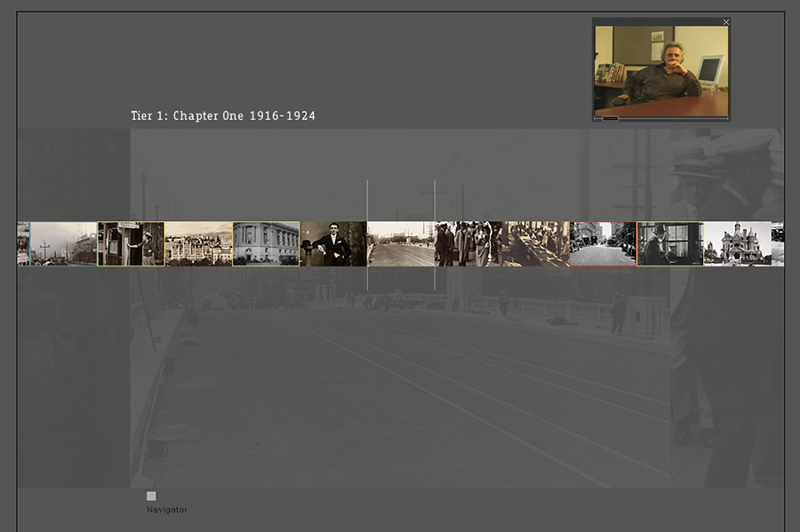Click the highlighted wide street tracks thumbnail
Image resolution: width=800 pixels, height=532 pixels.
(401, 244)
